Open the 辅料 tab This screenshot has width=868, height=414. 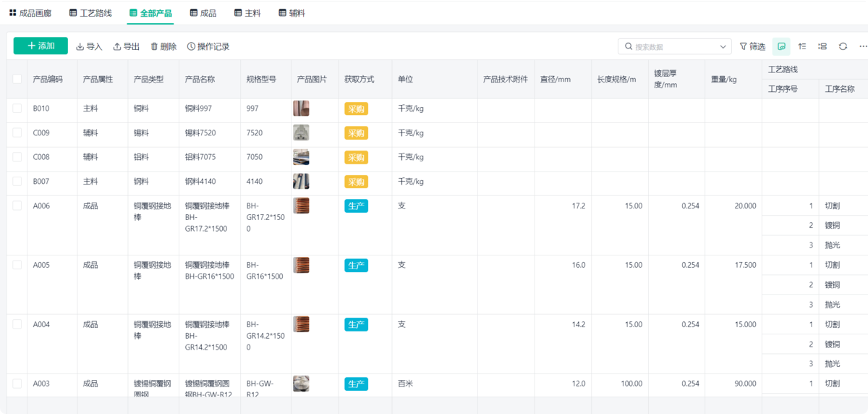291,13
